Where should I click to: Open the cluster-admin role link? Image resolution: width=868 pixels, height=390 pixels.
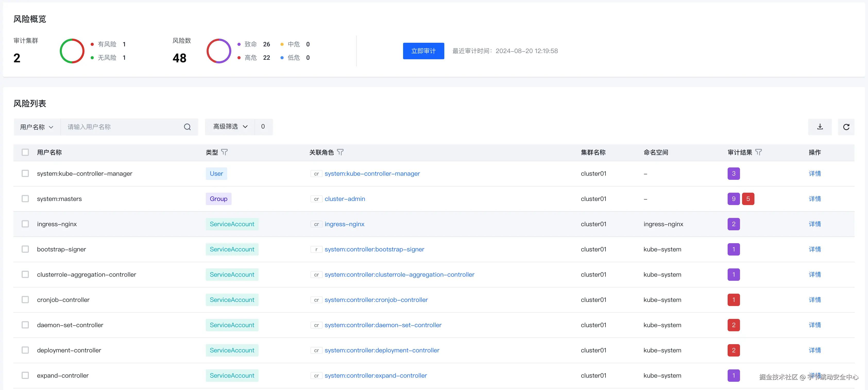pyautogui.click(x=345, y=199)
